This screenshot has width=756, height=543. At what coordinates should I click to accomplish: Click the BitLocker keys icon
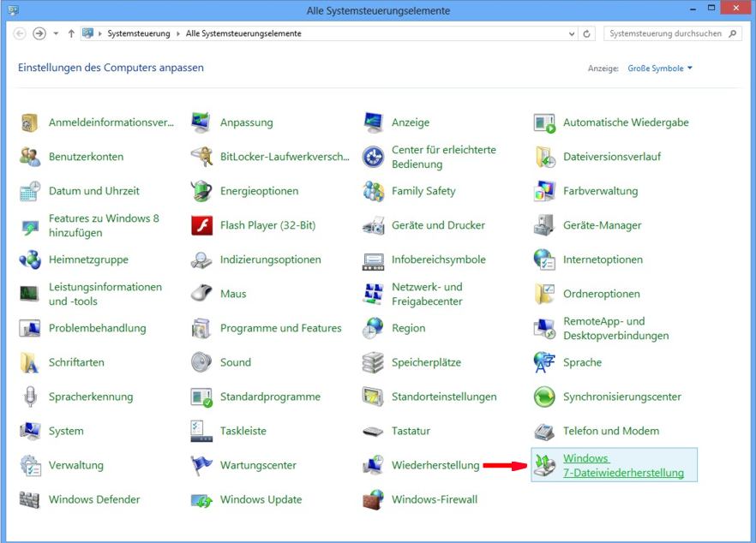(x=201, y=157)
